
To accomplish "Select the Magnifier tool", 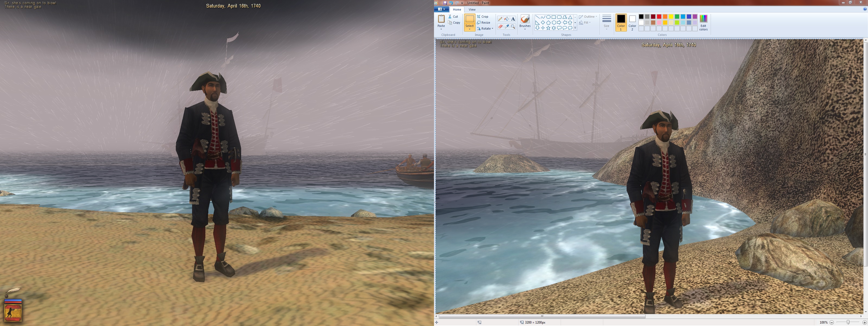I will [513, 26].
